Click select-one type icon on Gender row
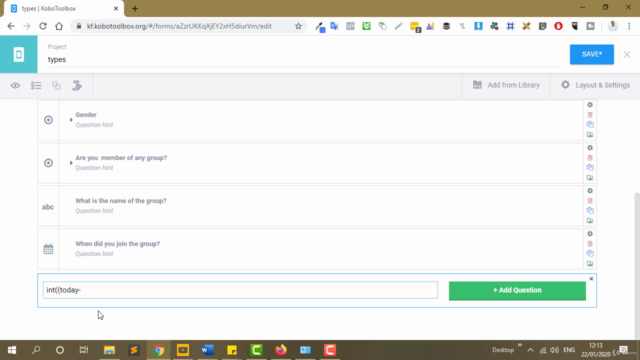Screen dimensions: 640x360 [48, 120]
